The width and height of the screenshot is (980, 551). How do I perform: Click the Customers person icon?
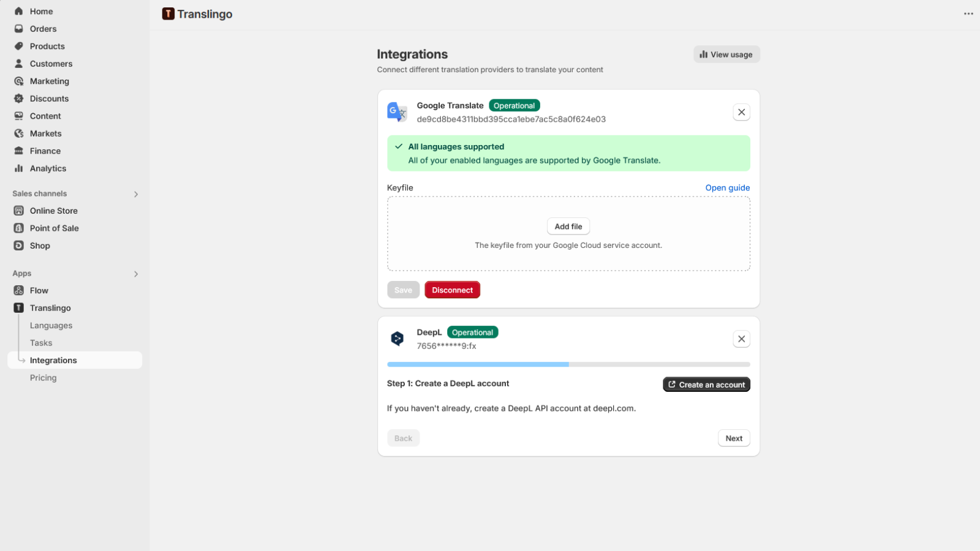tap(19, 64)
